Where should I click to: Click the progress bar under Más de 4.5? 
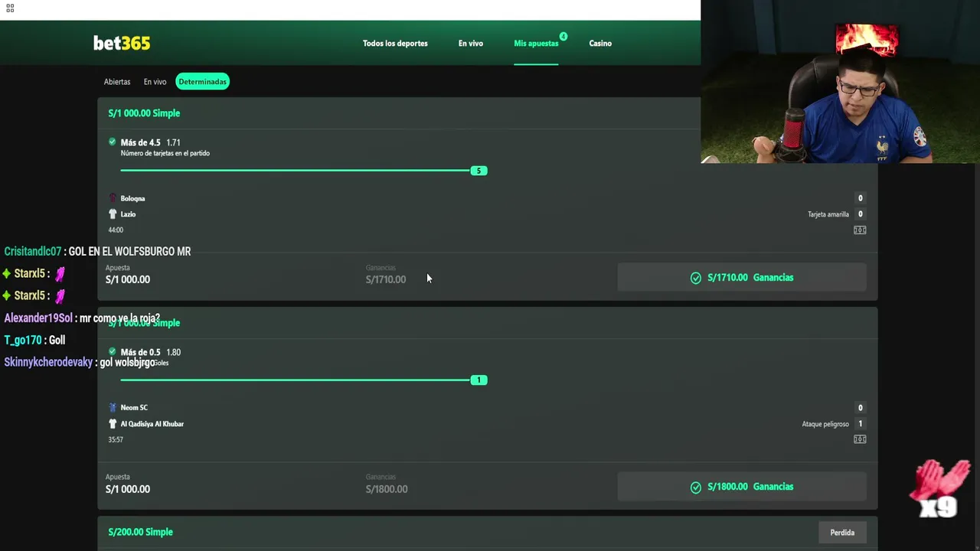[296, 171]
